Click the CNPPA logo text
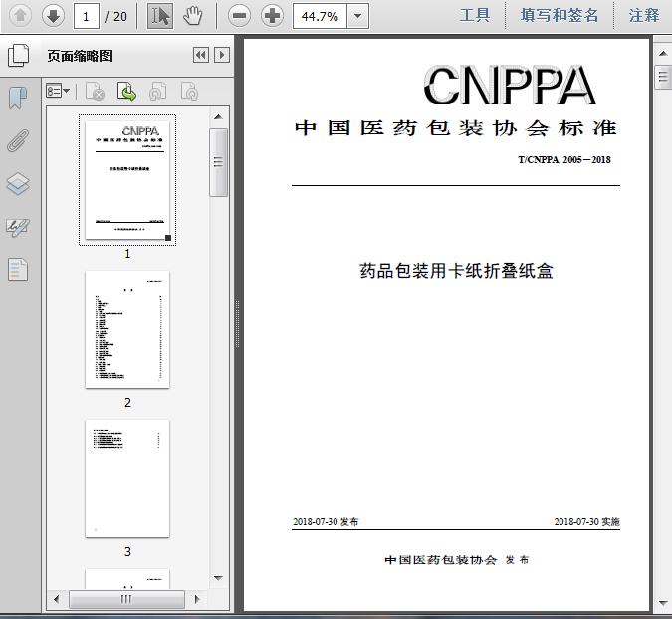The width and height of the screenshot is (672, 619). 510,86
